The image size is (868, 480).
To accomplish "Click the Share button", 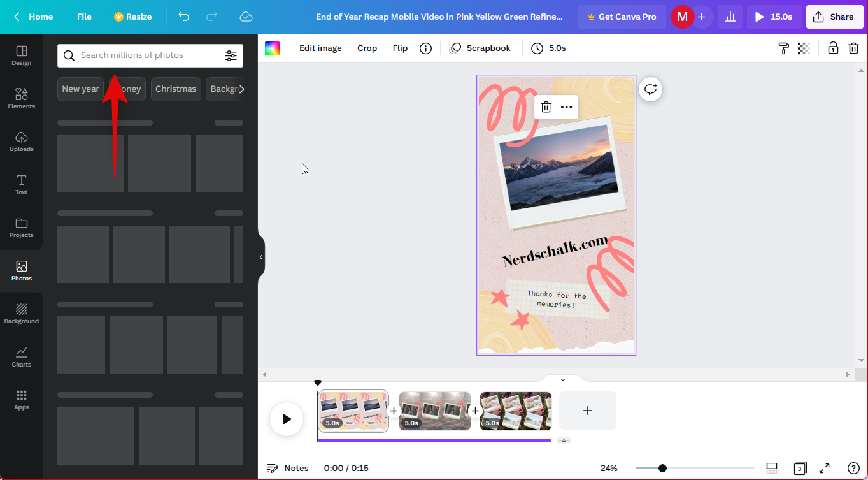I will 834,17.
